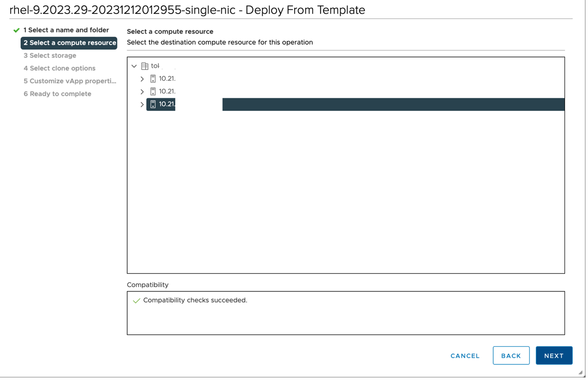Expand the first 10.21 host entry
Image resolution: width=588 pixels, height=382 pixels.
coord(142,79)
